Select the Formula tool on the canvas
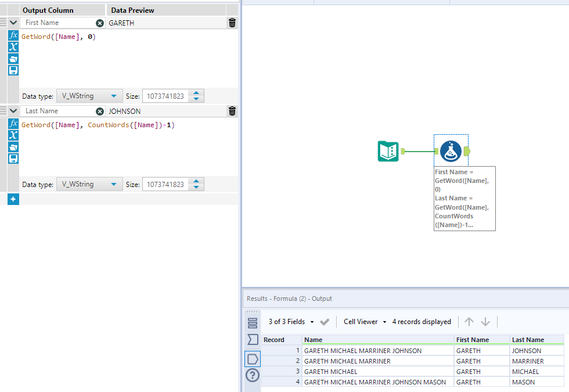 pos(451,151)
